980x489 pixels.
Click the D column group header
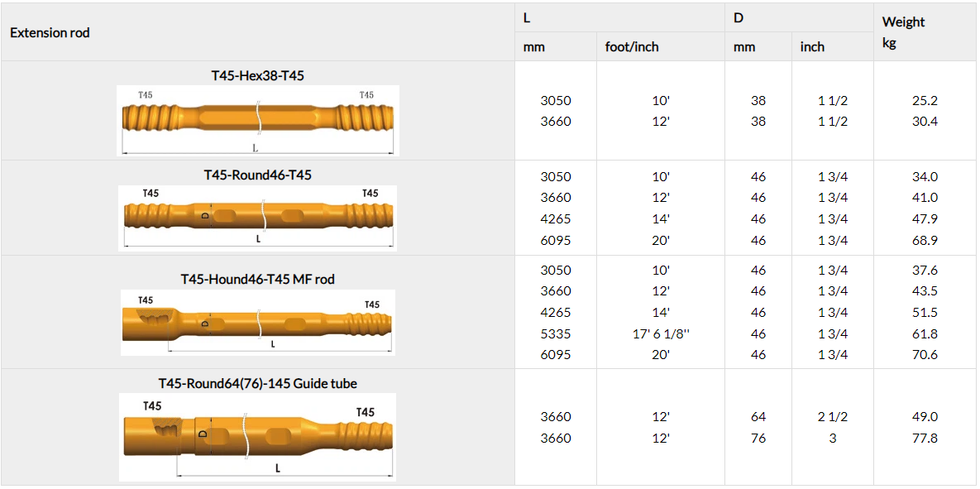[738, 17]
